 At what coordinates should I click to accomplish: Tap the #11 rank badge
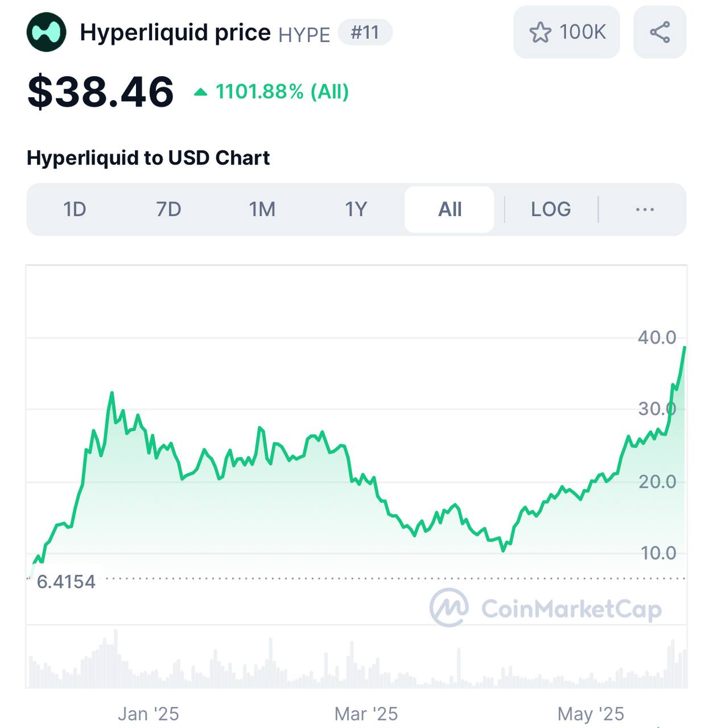click(x=365, y=32)
